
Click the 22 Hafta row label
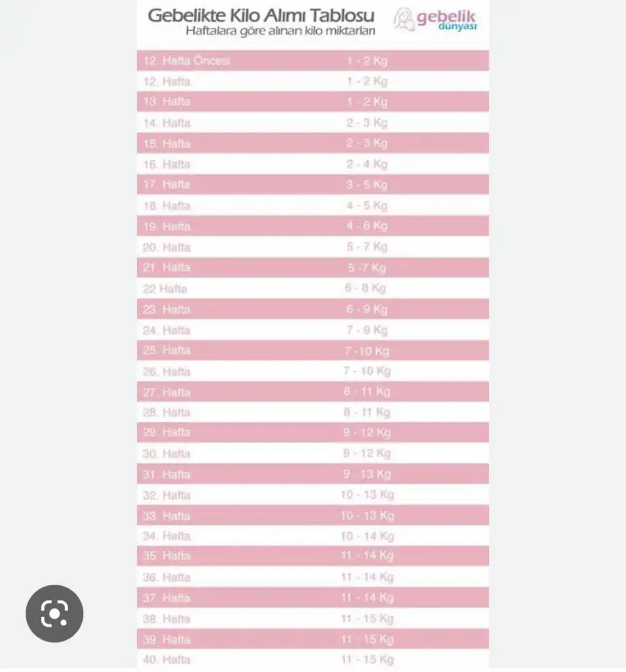(165, 288)
